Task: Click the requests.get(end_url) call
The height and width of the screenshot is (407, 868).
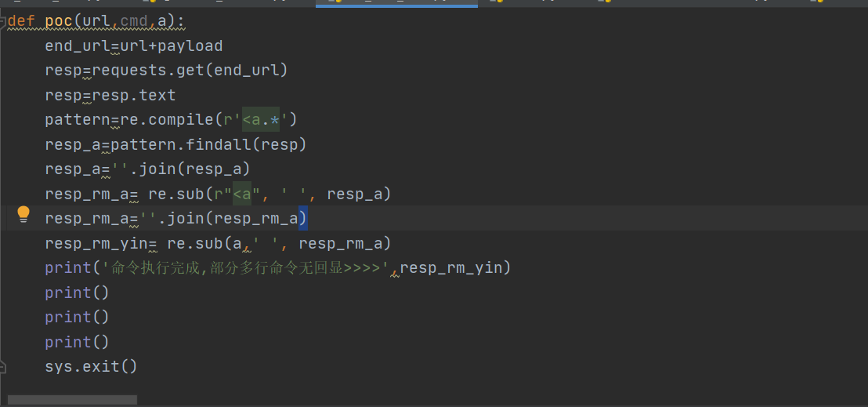Action: point(190,70)
